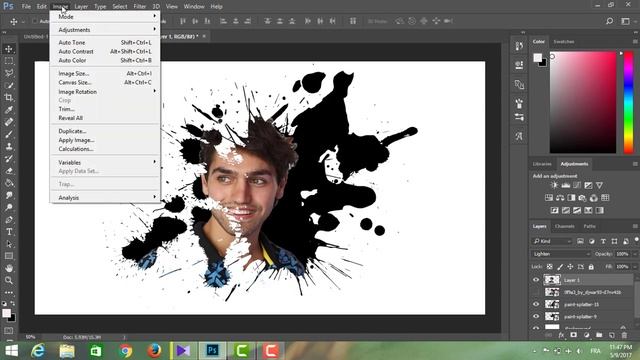Viewport: 640px width, 360px height.
Task: Choose Duplicate from Image menu
Action: pyautogui.click(x=105, y=131)
